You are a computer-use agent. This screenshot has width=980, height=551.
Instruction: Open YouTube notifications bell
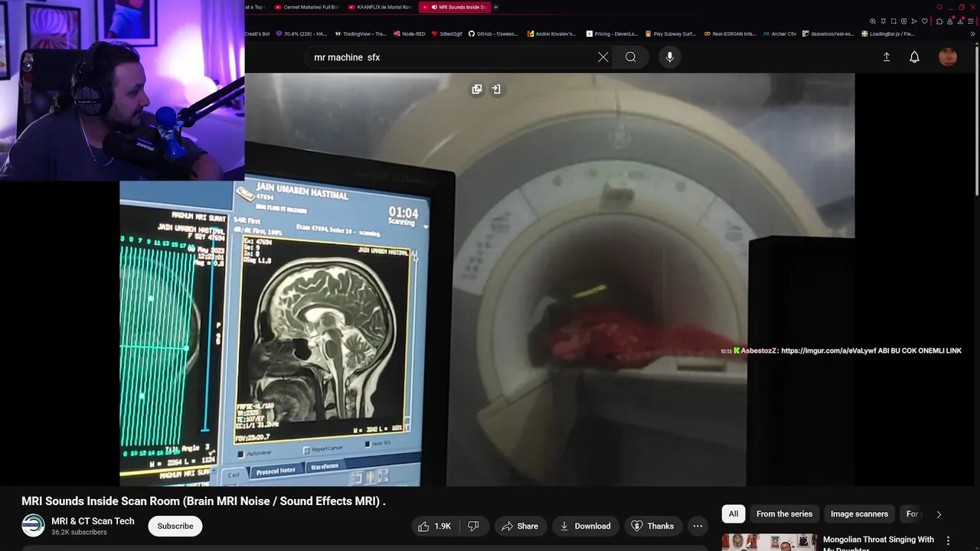point(914,57)
